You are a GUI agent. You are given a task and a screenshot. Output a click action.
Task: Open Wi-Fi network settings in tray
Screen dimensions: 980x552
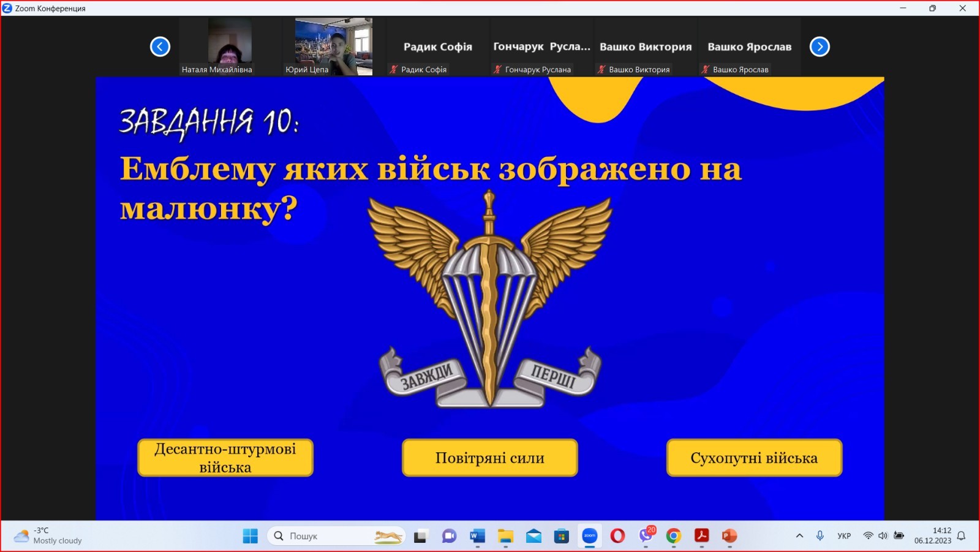point(868,535)
